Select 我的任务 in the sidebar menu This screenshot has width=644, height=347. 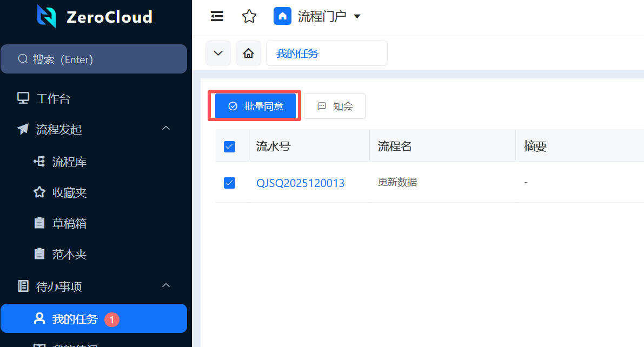click(75, 319)
